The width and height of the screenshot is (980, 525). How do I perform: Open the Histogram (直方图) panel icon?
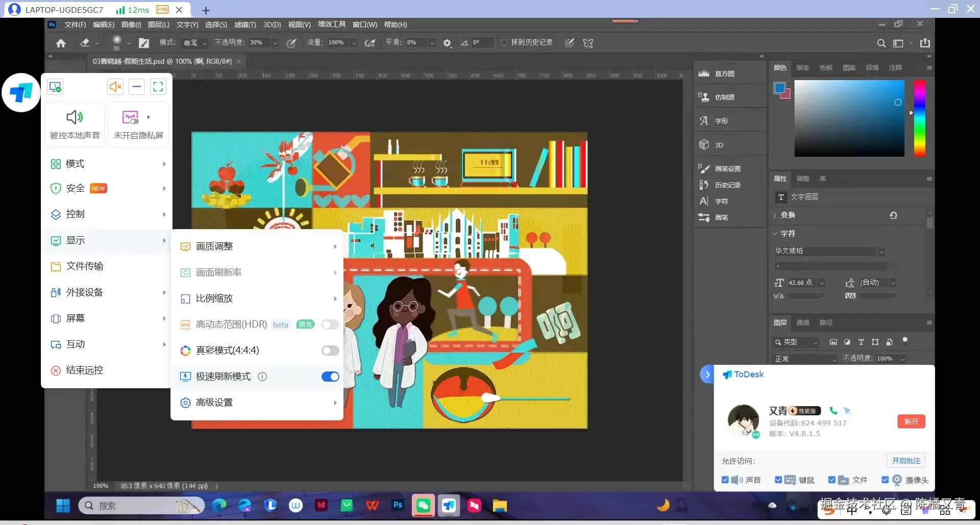(704, 73)
